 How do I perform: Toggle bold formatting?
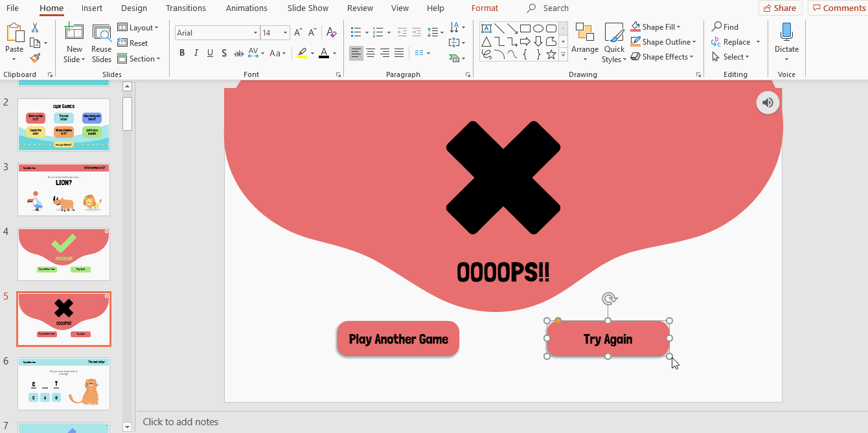pos(182,53)
